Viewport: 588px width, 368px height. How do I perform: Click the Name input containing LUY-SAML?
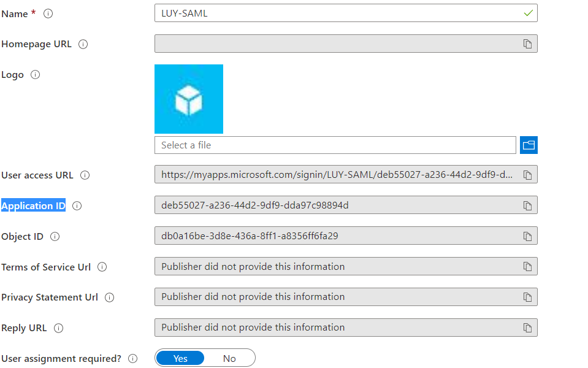click(x=337, y=13)
